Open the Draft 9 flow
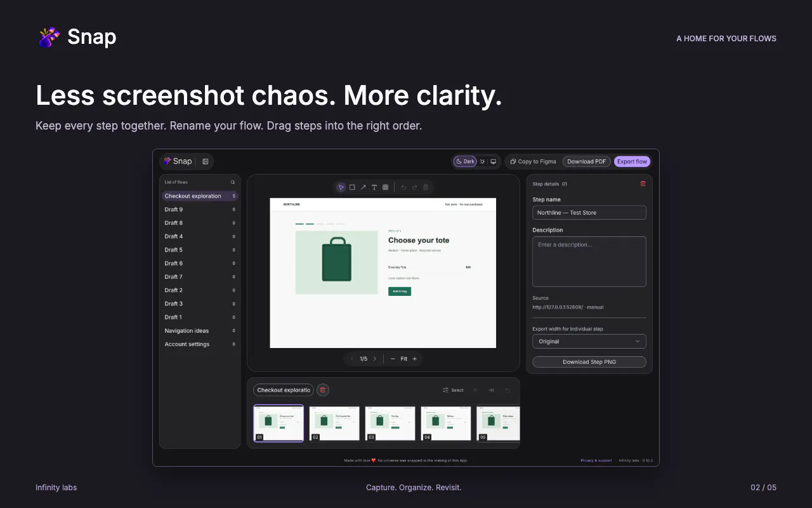The width and height of the screenshot is (812, 508). click(x=200, y=210)
